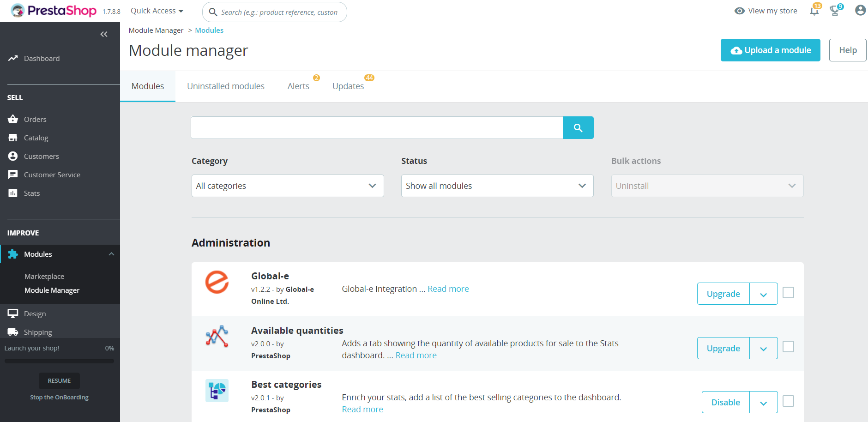Click the Design monitor icon

[13, 313]
